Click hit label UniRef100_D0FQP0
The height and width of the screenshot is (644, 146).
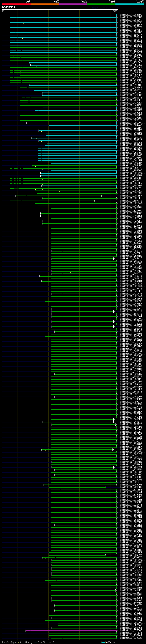click(x=131, y=254)
